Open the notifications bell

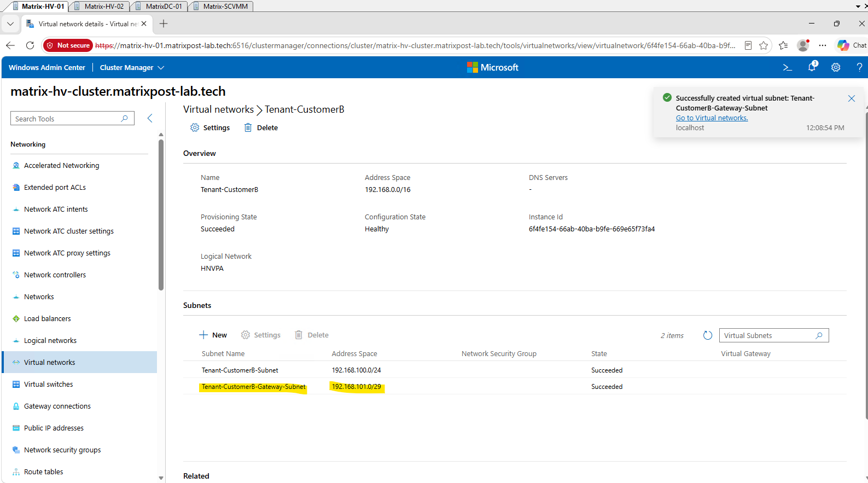pos(812,67)
